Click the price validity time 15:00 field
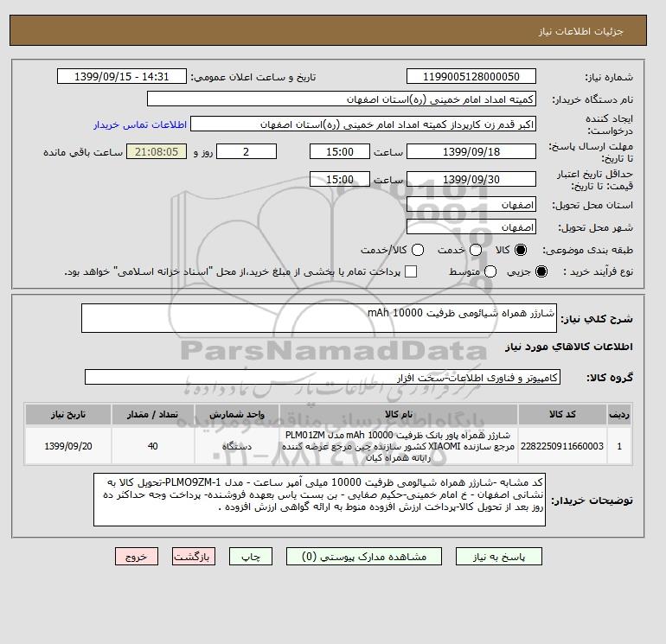The height and width of the screenshot is (644, 666). 340,179
